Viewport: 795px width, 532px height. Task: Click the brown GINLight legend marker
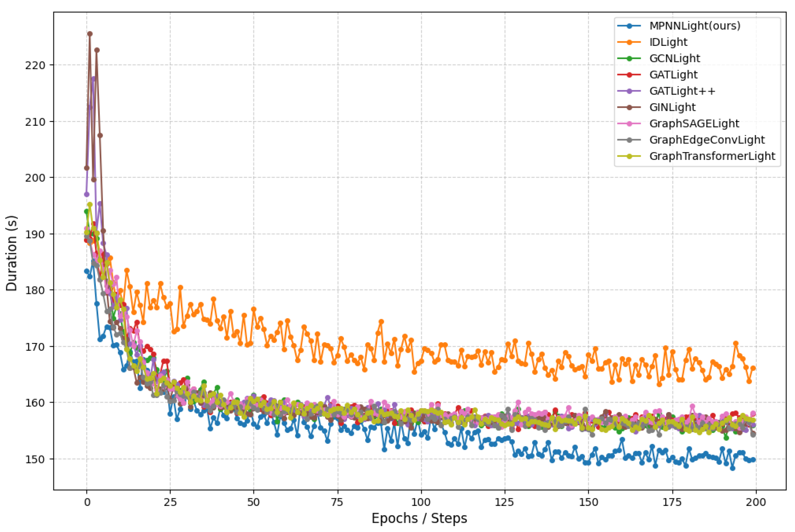629,107
